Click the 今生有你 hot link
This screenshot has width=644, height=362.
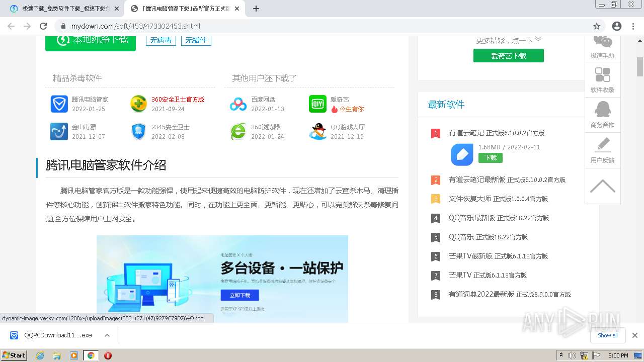(x=351, y=109)
